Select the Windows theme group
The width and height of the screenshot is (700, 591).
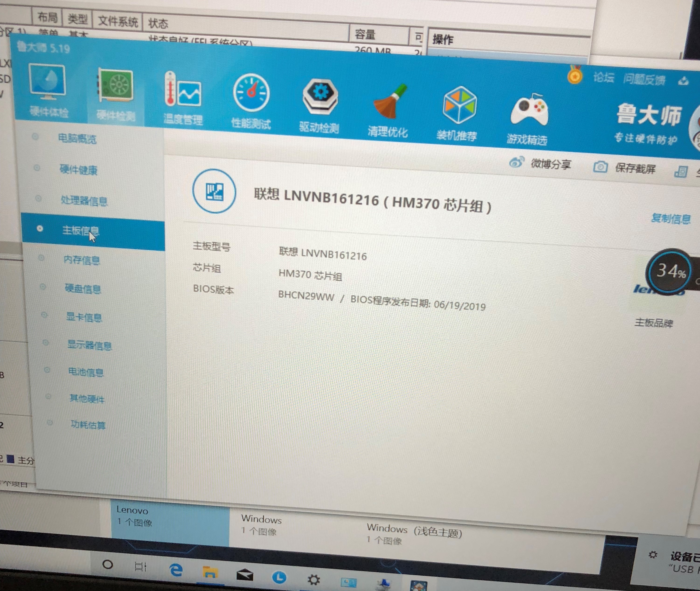[x=261, y=525]
